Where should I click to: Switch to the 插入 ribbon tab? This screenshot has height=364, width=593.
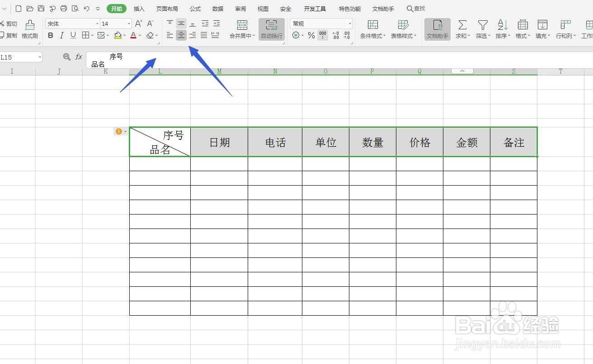pos(139,8)
